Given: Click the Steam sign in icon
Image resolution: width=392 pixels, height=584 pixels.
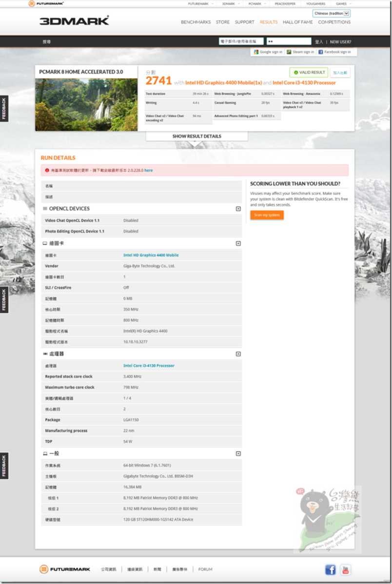Looking at the screenshot, I should [289, 52].
